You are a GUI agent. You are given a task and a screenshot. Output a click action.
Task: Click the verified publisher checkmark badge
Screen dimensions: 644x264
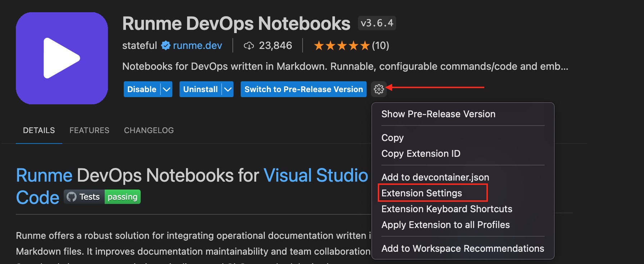pyautogui.click(x=165, y=46)
